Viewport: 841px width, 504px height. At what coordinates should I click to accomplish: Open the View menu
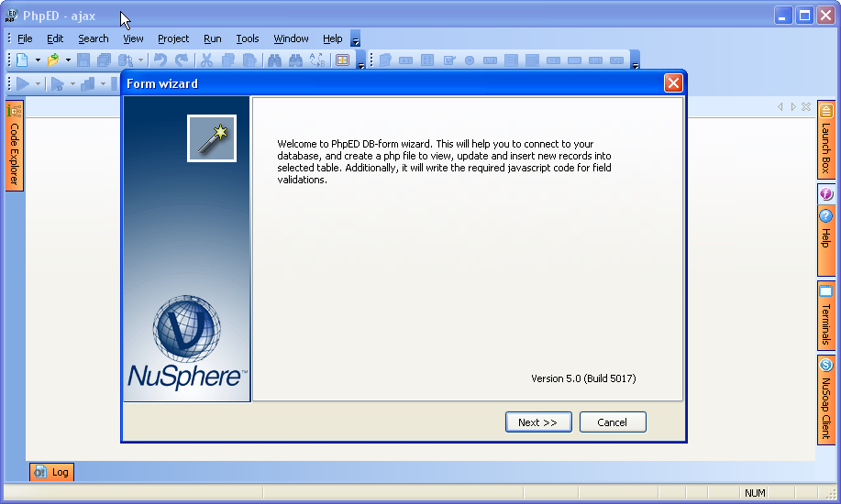coord(133,38)
